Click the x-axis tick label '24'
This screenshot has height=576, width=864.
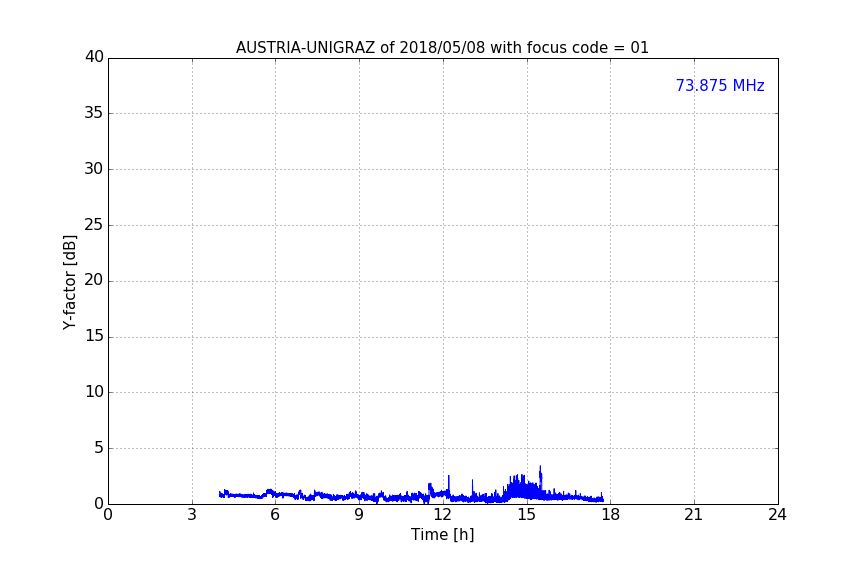[777, 515]
